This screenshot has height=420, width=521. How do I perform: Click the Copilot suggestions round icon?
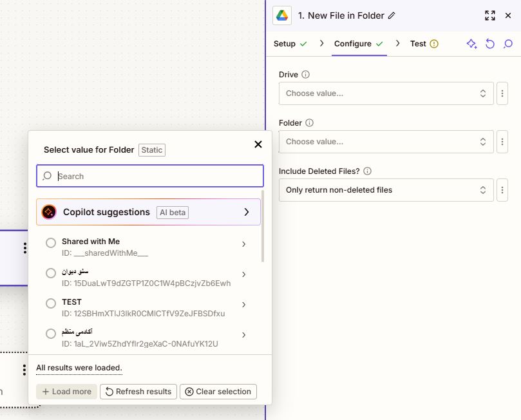pyautogui.click(x=49, y=212)
